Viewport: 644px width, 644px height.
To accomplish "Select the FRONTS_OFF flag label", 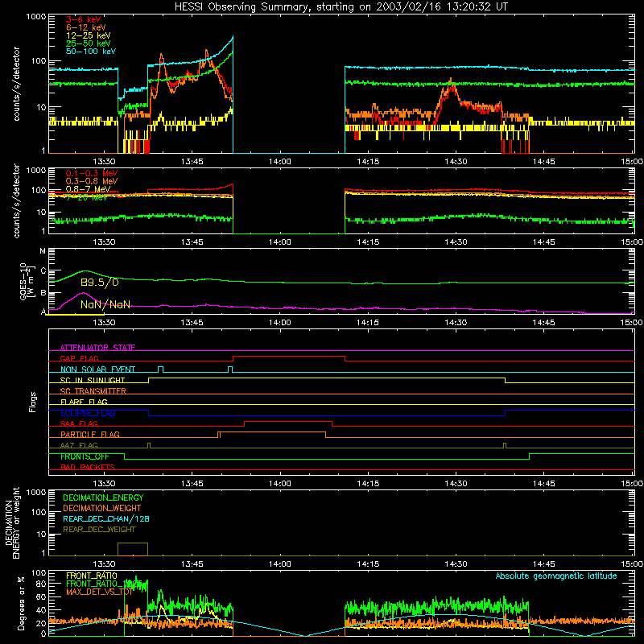I will (x=85, y=456).
